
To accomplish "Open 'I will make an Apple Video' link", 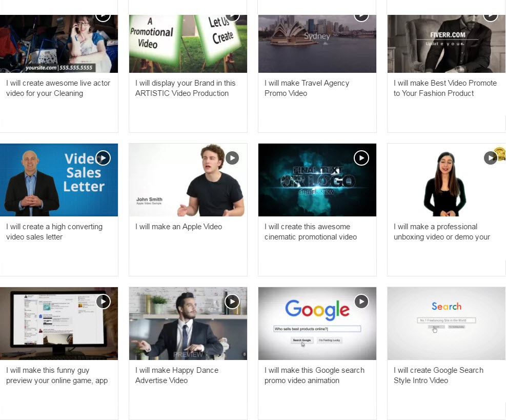I will tap(178, 227).
